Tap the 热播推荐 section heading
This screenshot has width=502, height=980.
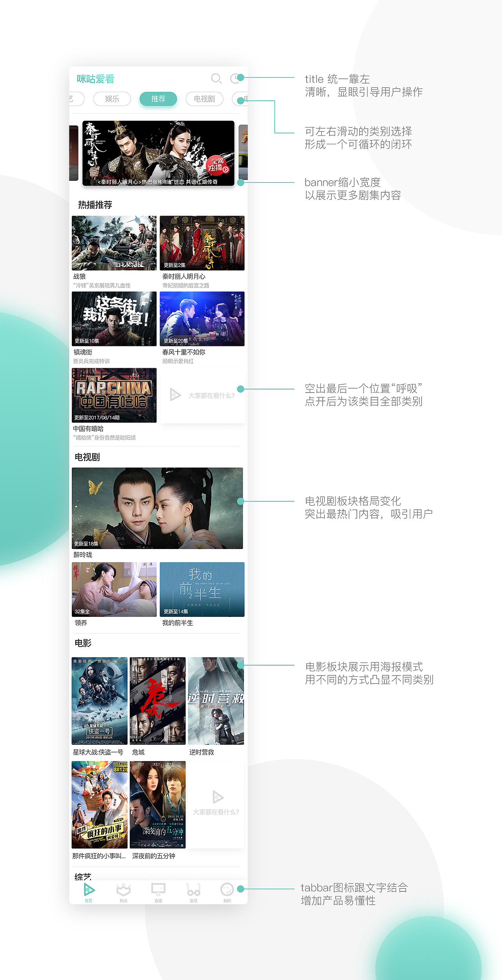[95, 205]
